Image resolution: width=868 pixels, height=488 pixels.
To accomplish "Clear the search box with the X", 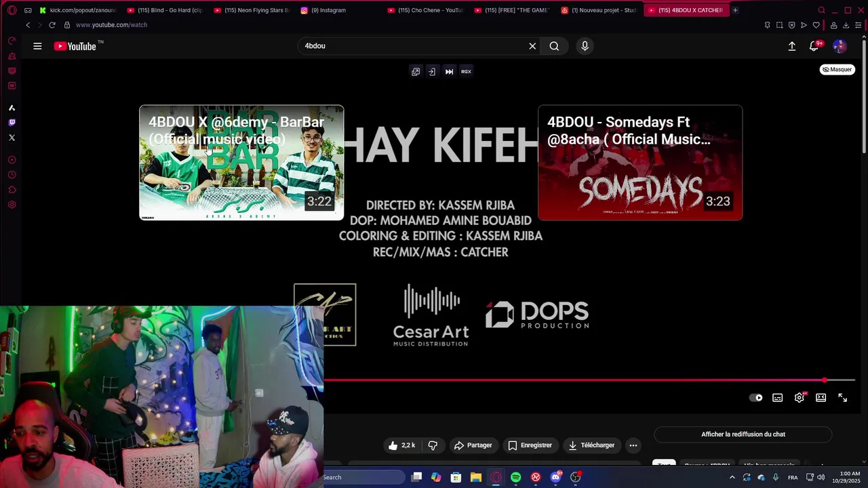I will pos(532,46).
